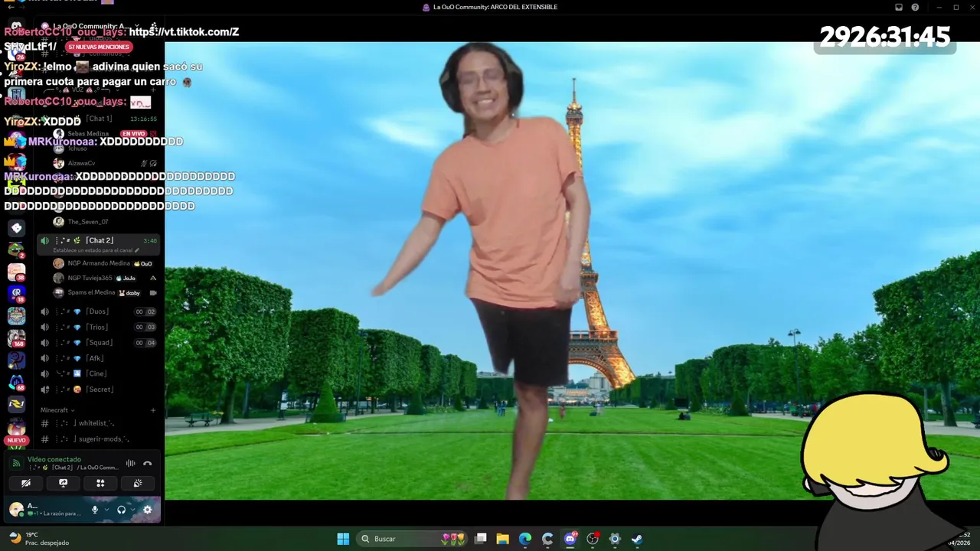Open File Explorer from taskbar
This screenshot has width=980, height=551.
[503, 539]
